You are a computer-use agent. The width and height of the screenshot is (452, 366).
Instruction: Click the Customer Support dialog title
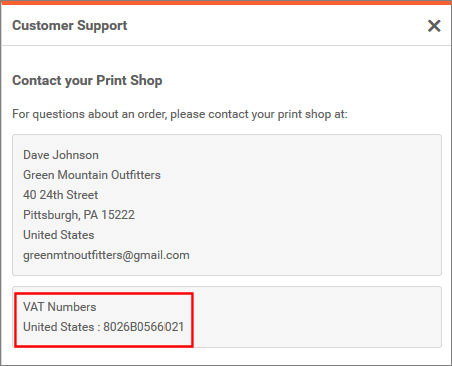pyautogui.click(x=70, y=26)
